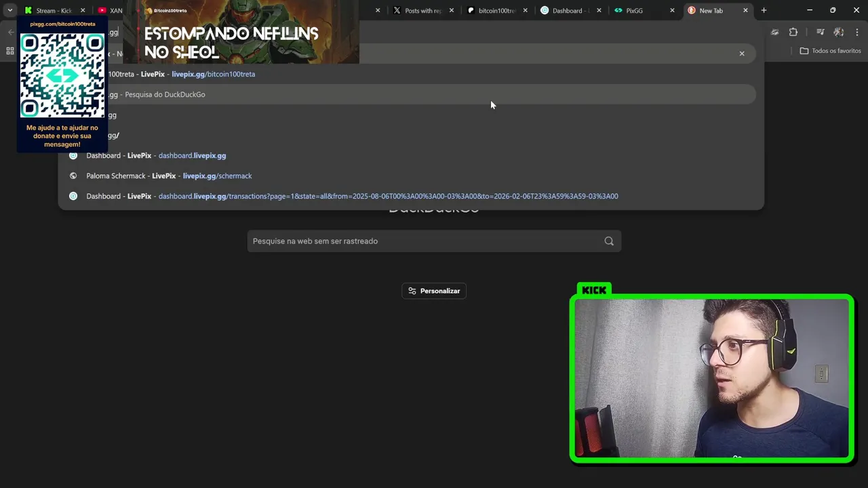Click LivePix icon beside dashboard.livepix.gg suggestion
The image size is (868, 488).
pos(73,155)
